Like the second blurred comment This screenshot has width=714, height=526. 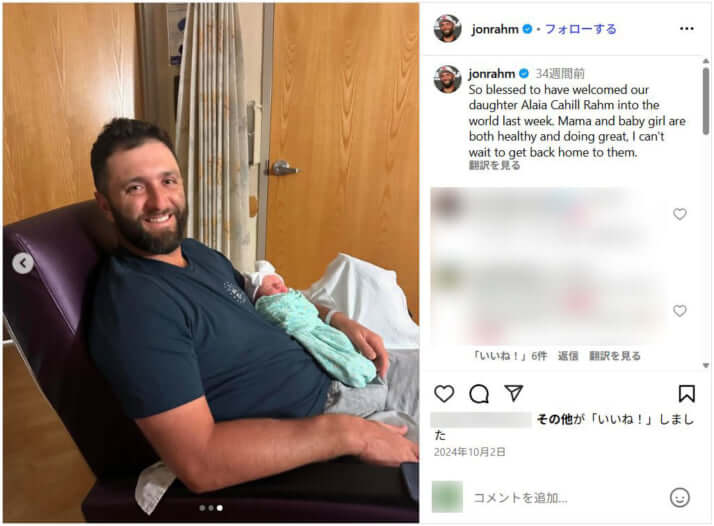(x=680, y=311)
